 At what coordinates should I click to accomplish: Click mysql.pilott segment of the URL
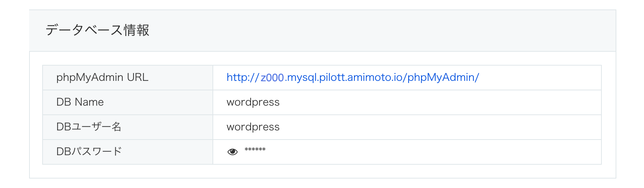316,77
